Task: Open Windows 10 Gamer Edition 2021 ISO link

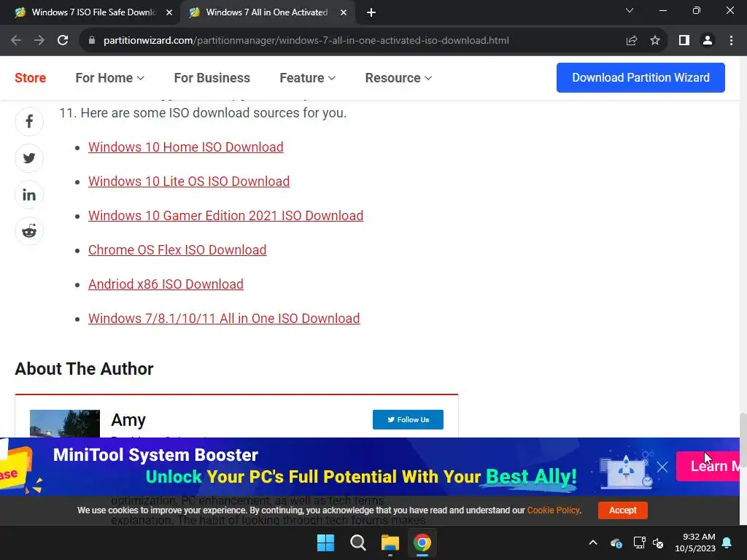Action: click(226, 216)
